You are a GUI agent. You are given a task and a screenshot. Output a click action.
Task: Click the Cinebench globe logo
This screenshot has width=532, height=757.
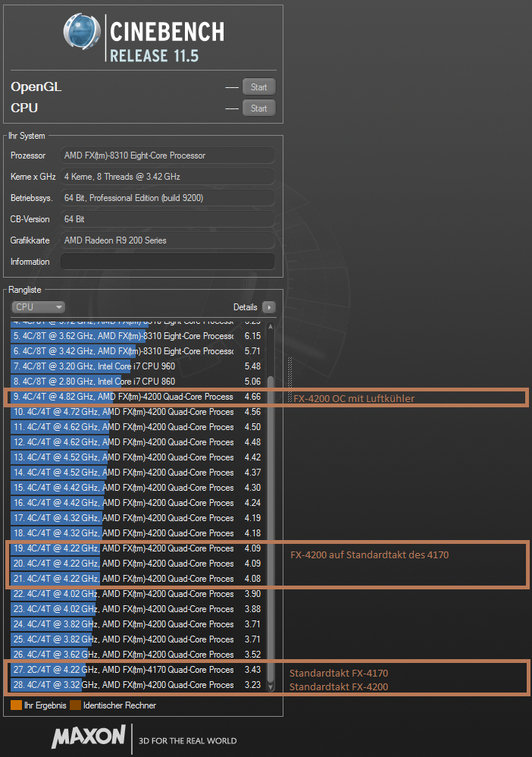point(82,31)
